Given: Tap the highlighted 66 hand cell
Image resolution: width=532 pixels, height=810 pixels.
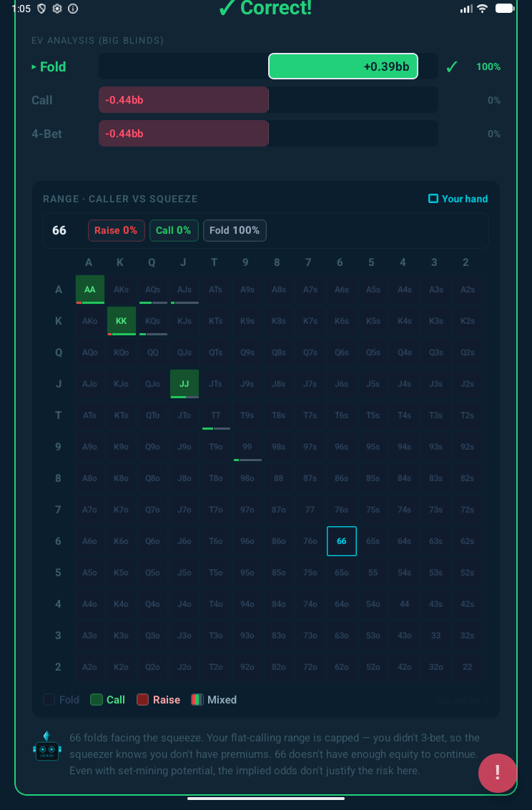Looking at the screenshot, I should [342, 541].
